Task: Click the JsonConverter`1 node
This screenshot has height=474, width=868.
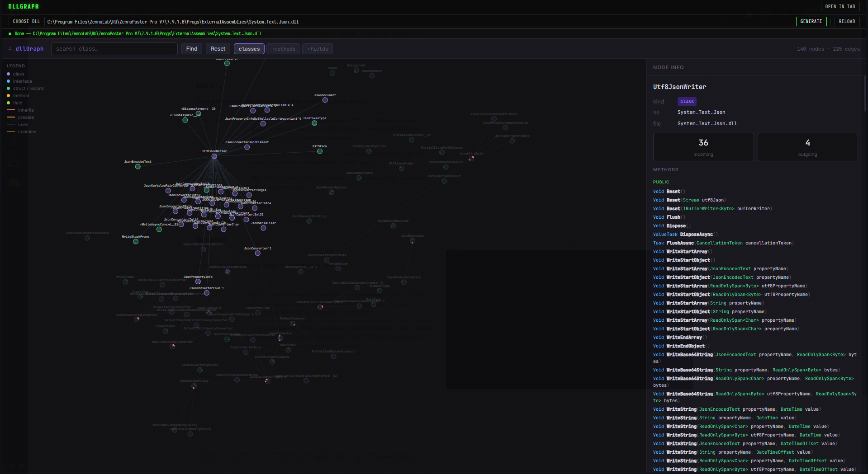Action: (258, 253)
